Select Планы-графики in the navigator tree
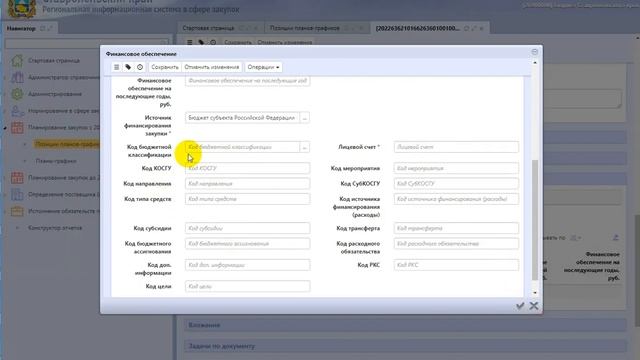This screenshot has height=360, width=640. coord(56,161)
